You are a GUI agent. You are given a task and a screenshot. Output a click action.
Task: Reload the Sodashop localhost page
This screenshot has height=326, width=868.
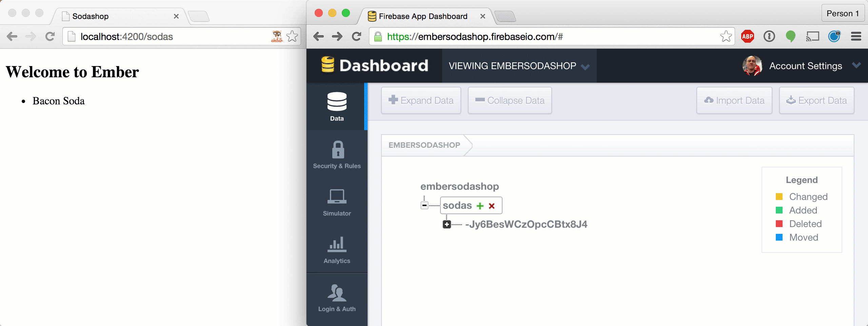pos(50,36)
